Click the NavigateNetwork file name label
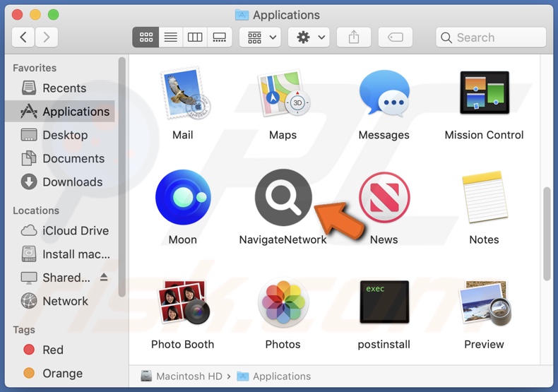 tap(283, 239)
